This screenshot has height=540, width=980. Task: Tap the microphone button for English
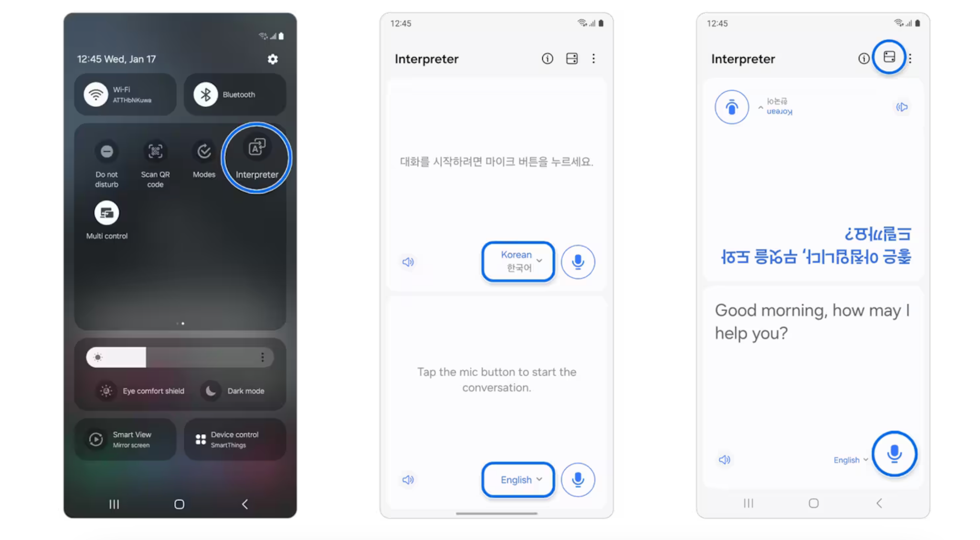578,478
